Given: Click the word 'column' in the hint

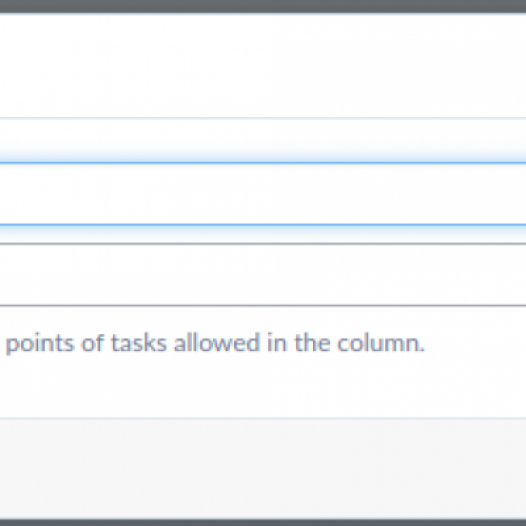Looking at the screenshot, I should (x=378, y=344).
